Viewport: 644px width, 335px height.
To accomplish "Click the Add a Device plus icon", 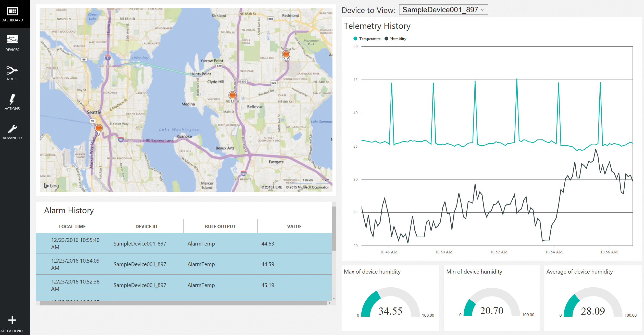I will [12, 320].
